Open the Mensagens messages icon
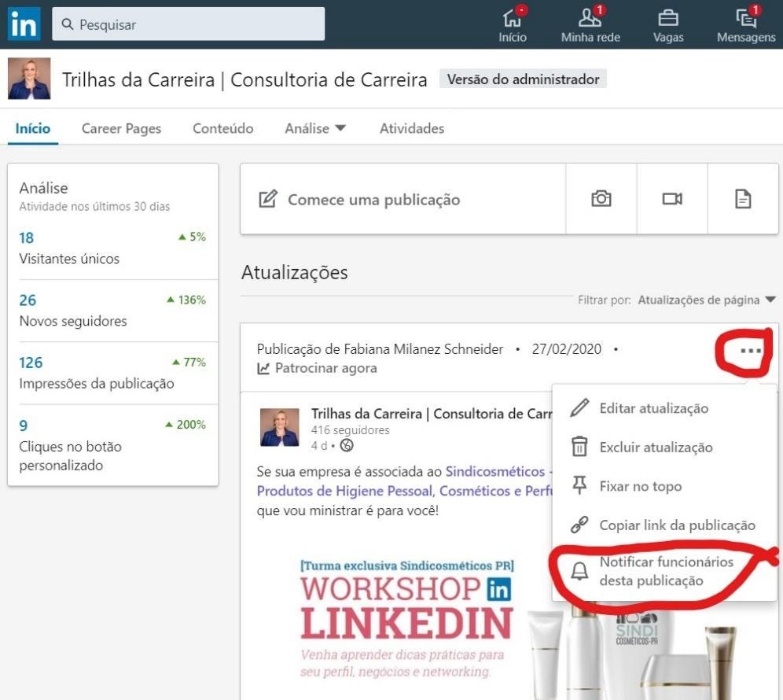783x700 pixels. point(746,24)
